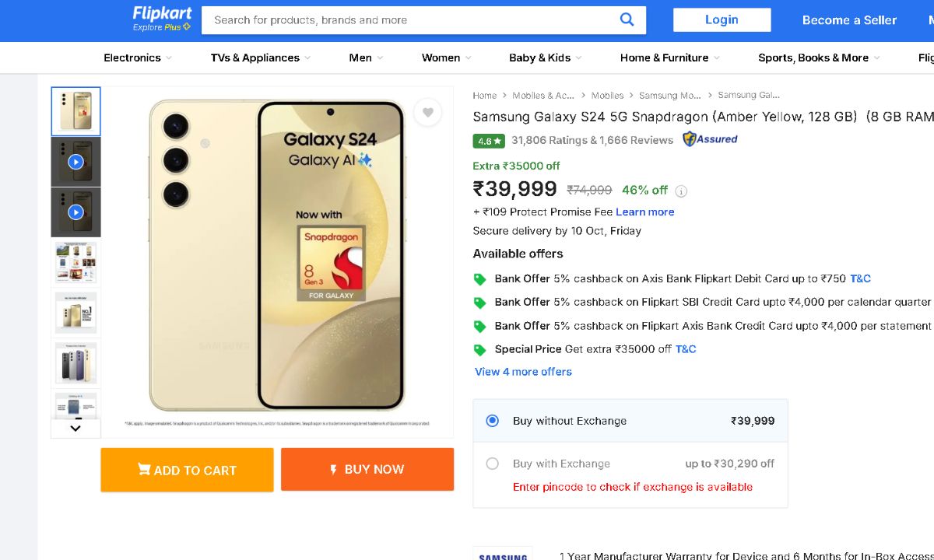Open the Baby & Kids category menu
Image resolution: width=934 pixels, height=560 pixels.
545,58
